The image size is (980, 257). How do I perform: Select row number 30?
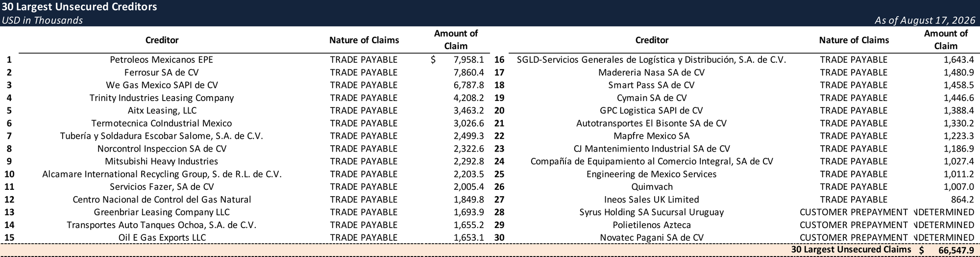[x=499, y=238]
